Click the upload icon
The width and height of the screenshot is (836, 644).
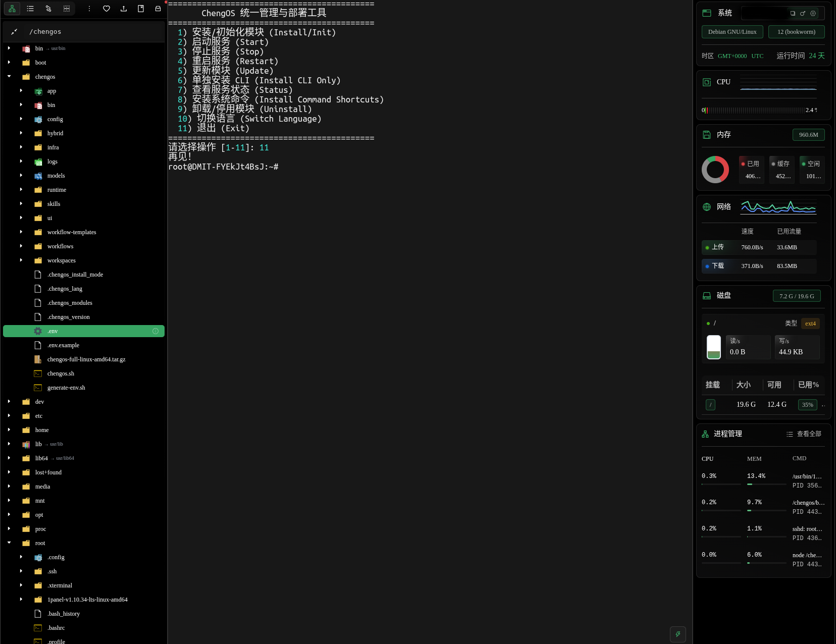pyautogui.click(x=124, y=9)
